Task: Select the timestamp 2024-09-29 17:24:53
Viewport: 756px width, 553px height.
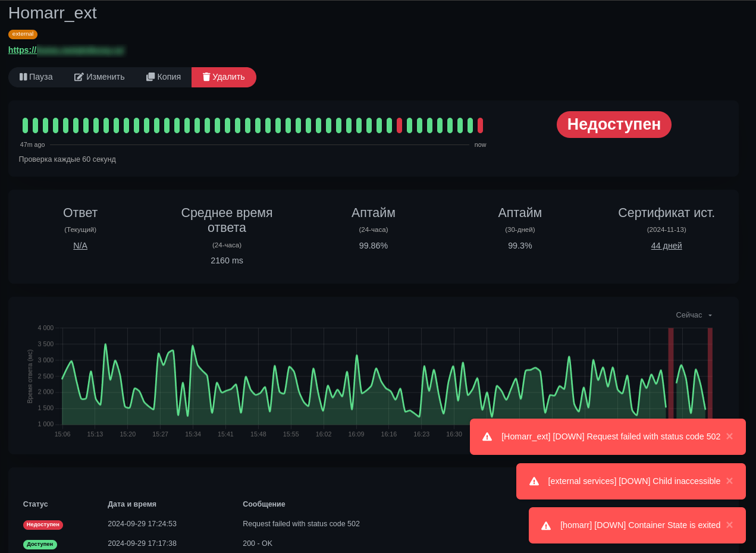Action: coord(142,524)
